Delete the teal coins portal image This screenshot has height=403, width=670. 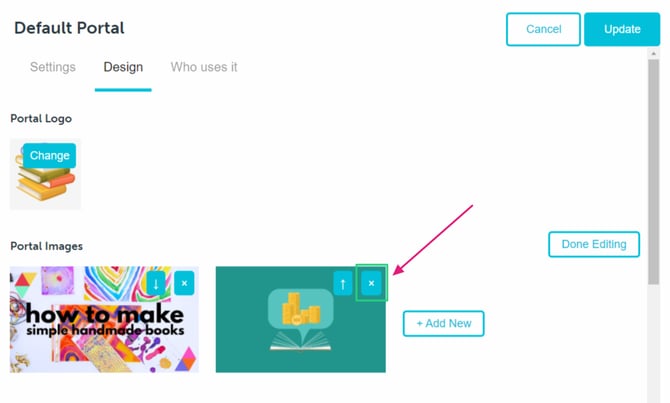371,283
